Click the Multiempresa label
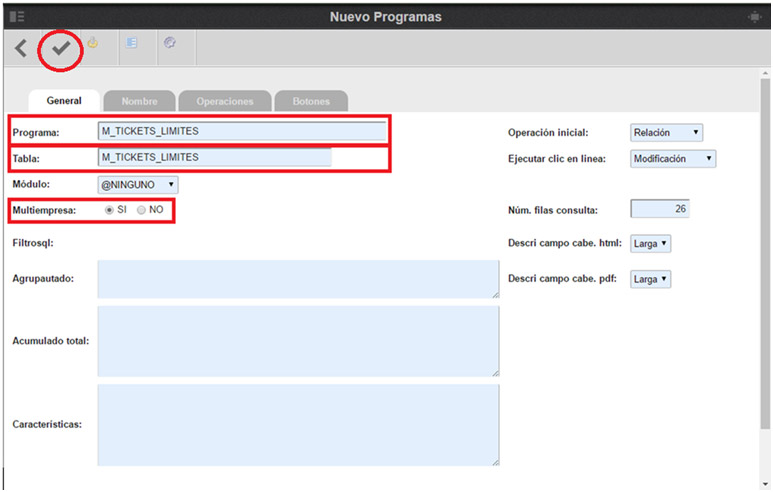 (x=44, y=211)
